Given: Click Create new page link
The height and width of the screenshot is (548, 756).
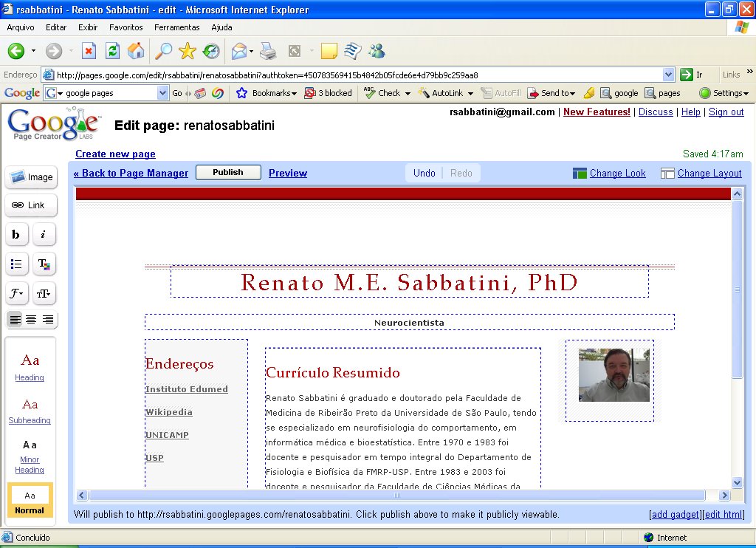Looking at the screenshot, I should (115, 154).
